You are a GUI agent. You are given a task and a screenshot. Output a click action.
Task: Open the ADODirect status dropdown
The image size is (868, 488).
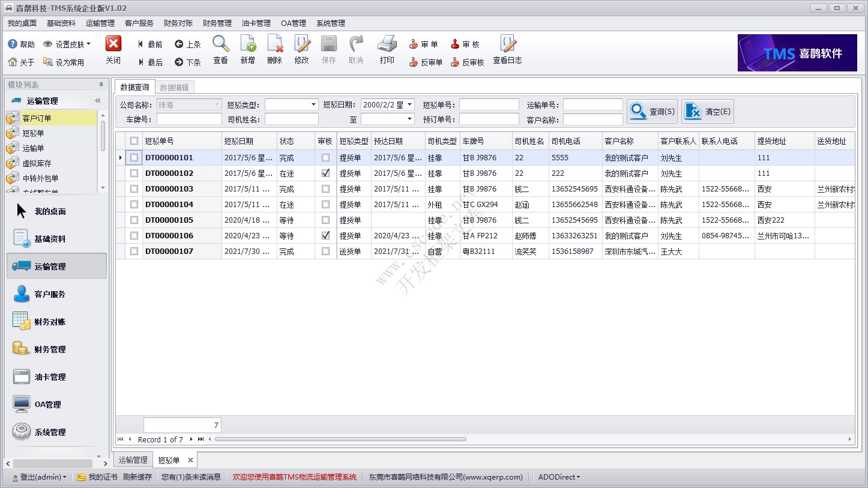tap(559, 477)
